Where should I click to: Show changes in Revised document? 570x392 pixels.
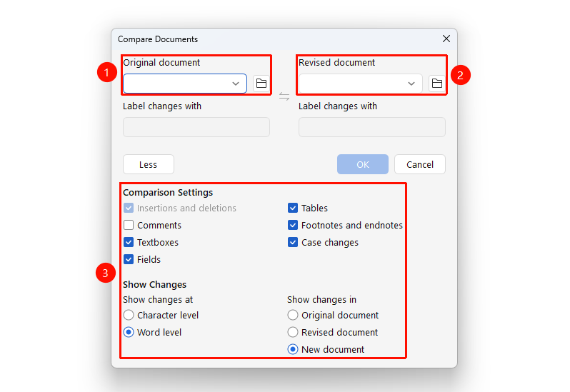tap(293, 332)
